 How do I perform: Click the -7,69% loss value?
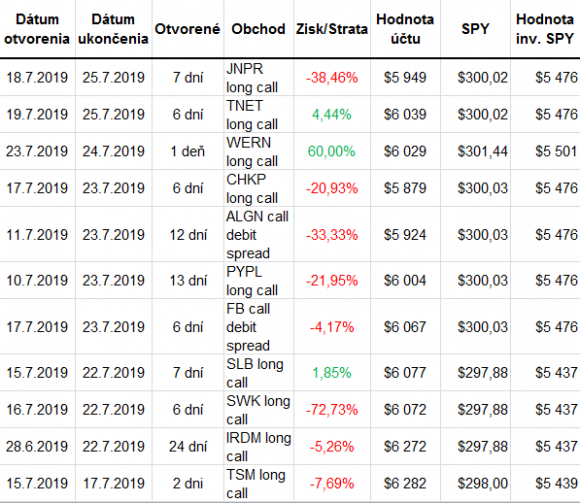[x=332, y=483]
